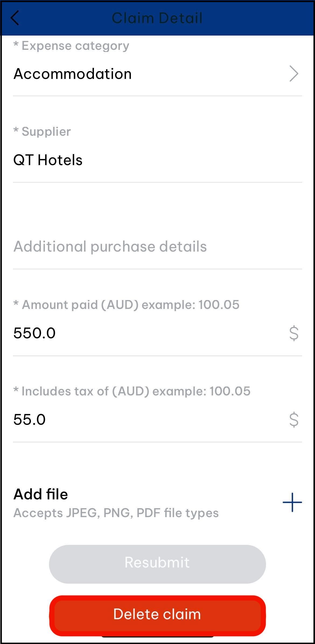Image resolution: width=315 pixels, height=644 pixels.
Task: Click the dollar icon beside amount paid
Action: [x=294, y=333]
